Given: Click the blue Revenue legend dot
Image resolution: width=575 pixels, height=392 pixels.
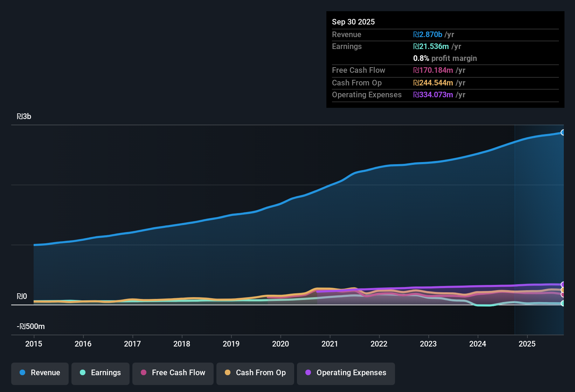Looking at the screenshot, I should (x=22, y=372).
